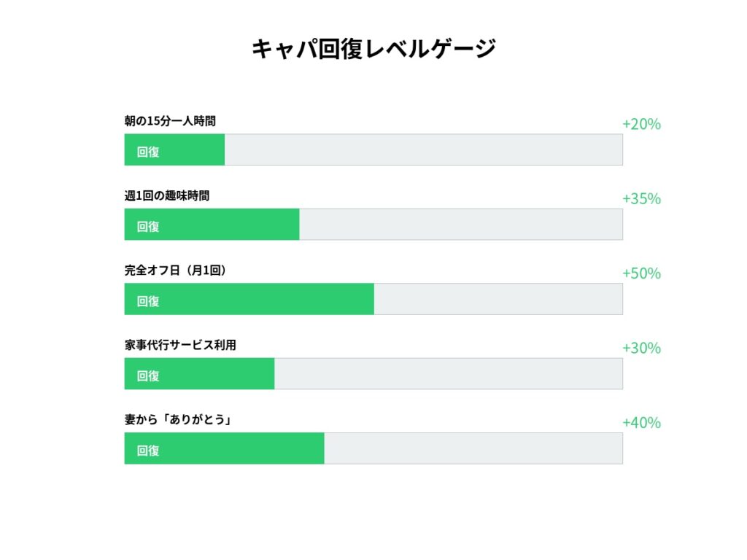The height and width of the screenshot is (560, 747).
Task: Select the 完全オフ日（月1回） label
Action: [176, 271]
